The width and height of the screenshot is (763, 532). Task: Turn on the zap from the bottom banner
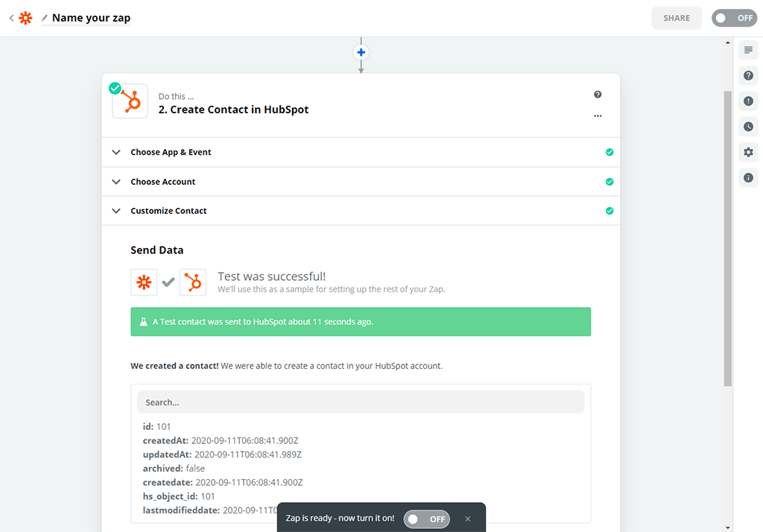427,519
